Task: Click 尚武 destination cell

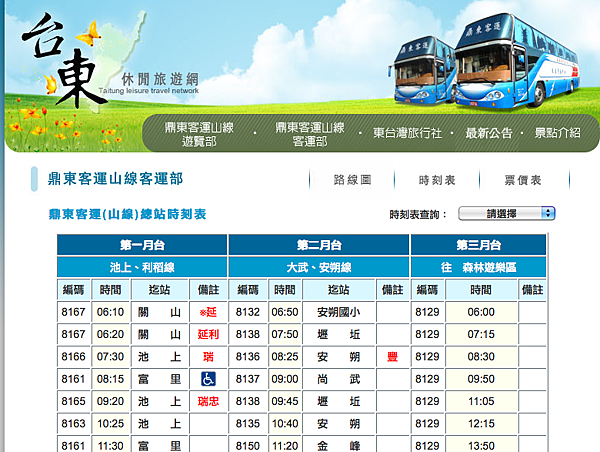Action: click(x=339, y=379)
